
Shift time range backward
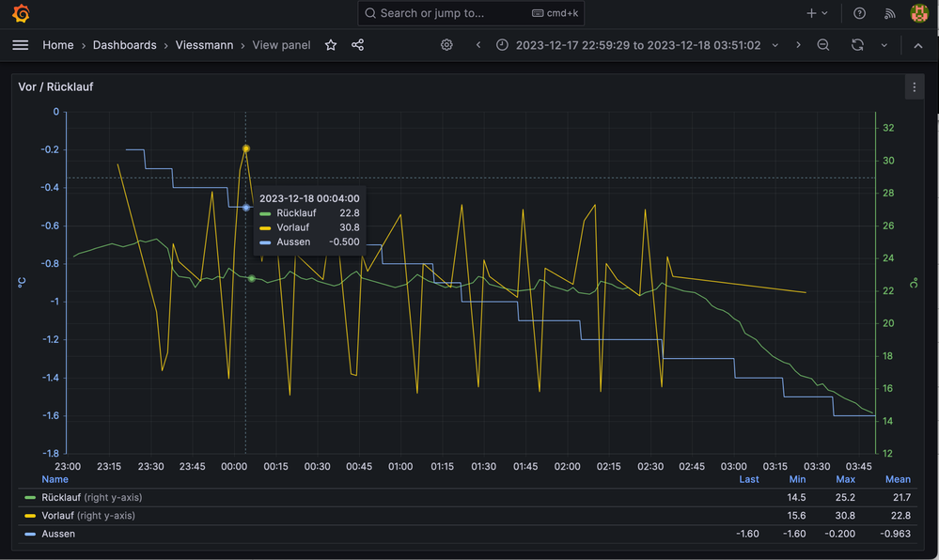pos(477,45)
